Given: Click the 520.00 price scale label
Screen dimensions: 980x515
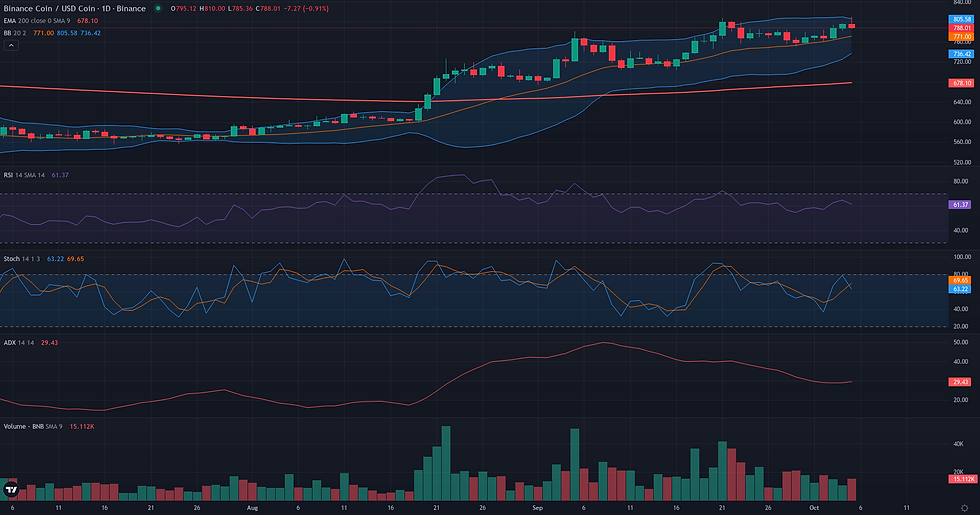Looking at the screenshot, I should 961,162.
